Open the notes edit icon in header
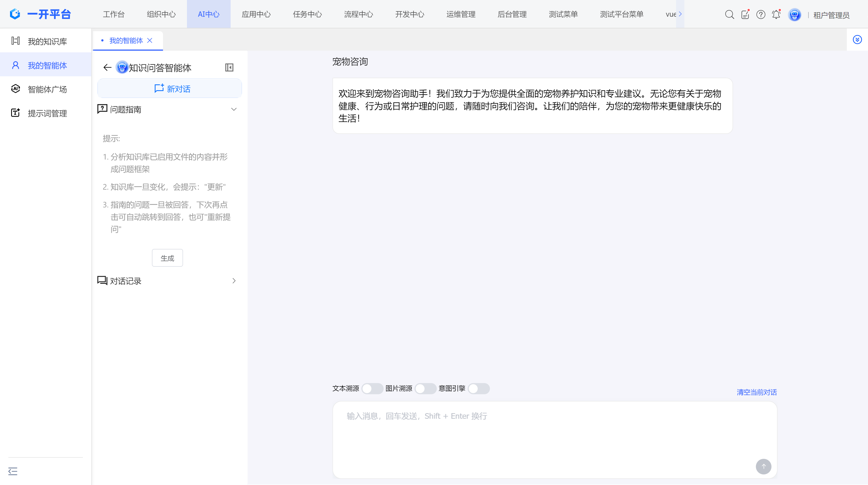The image size is (868, 485). click(x=745, y=14)
